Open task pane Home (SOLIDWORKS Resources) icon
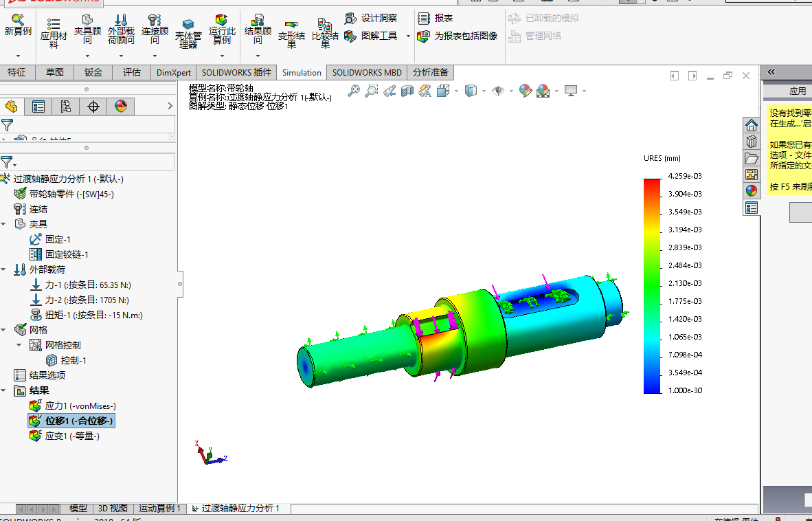This screenshot has height=521, width=812. pos(752,125)
